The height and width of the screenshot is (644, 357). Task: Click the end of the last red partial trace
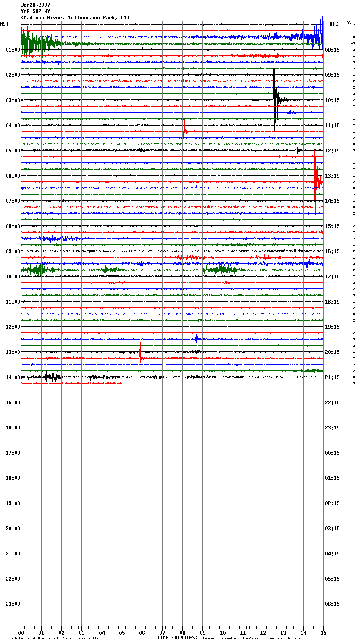point(121,383)
